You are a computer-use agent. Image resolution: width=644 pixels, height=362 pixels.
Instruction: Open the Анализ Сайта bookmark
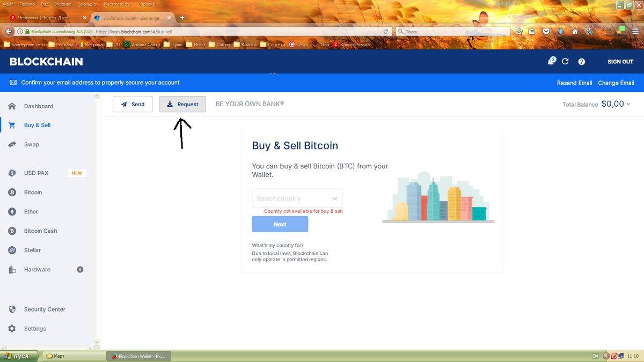(x=142, y=45)
